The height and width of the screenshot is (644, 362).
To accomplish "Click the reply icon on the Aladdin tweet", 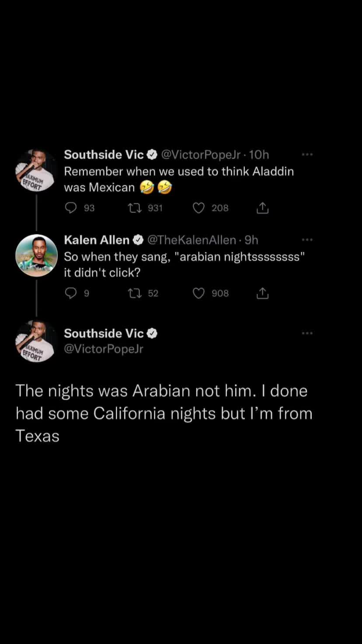I will click(71, 208).
